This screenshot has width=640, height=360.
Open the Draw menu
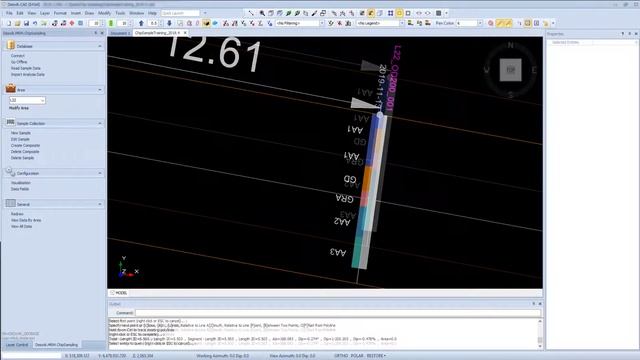[x=89, y=13]
